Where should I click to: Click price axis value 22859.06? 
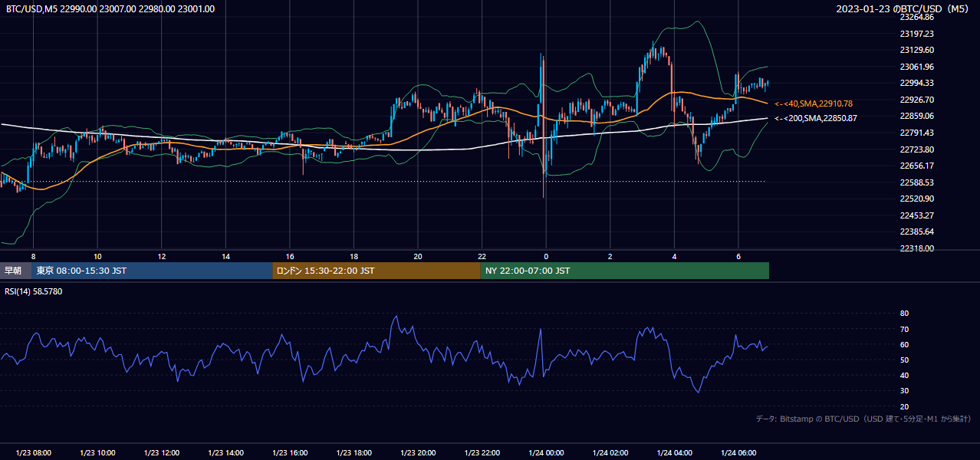[916, 116]
